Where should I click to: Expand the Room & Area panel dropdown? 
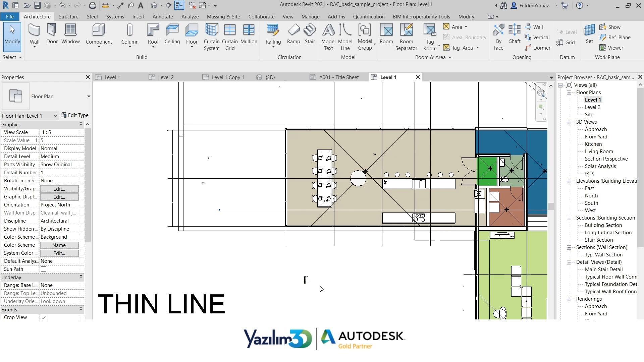[x=433, y=57]
